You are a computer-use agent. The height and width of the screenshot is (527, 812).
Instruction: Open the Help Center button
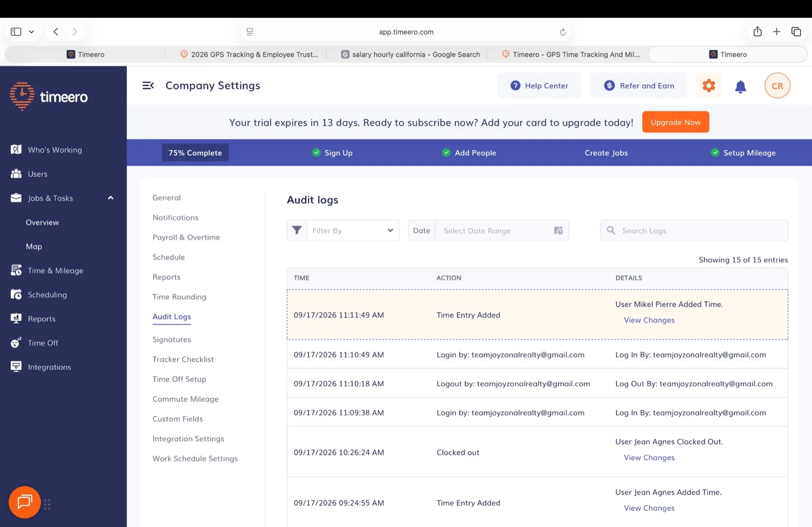tap(539, 86)
